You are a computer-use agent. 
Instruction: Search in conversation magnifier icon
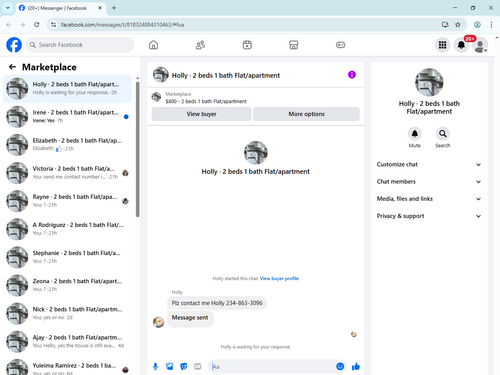click(x=443, y=134)
